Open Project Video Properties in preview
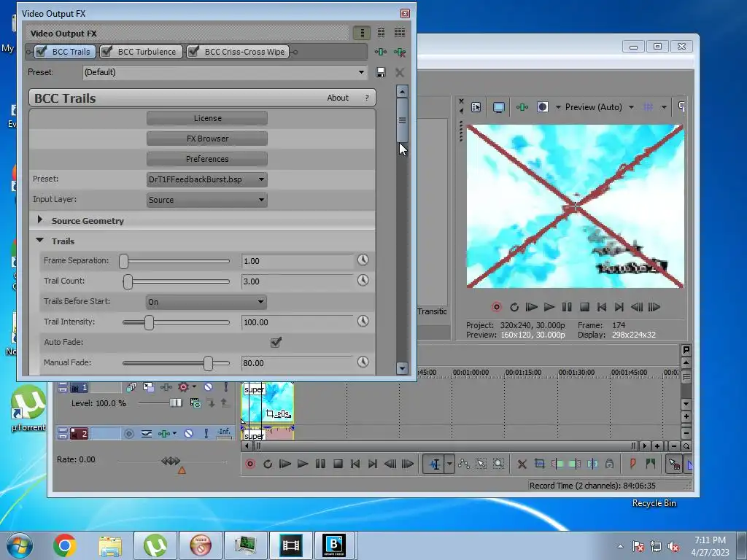The image size is (747, 560). point(476,107)
